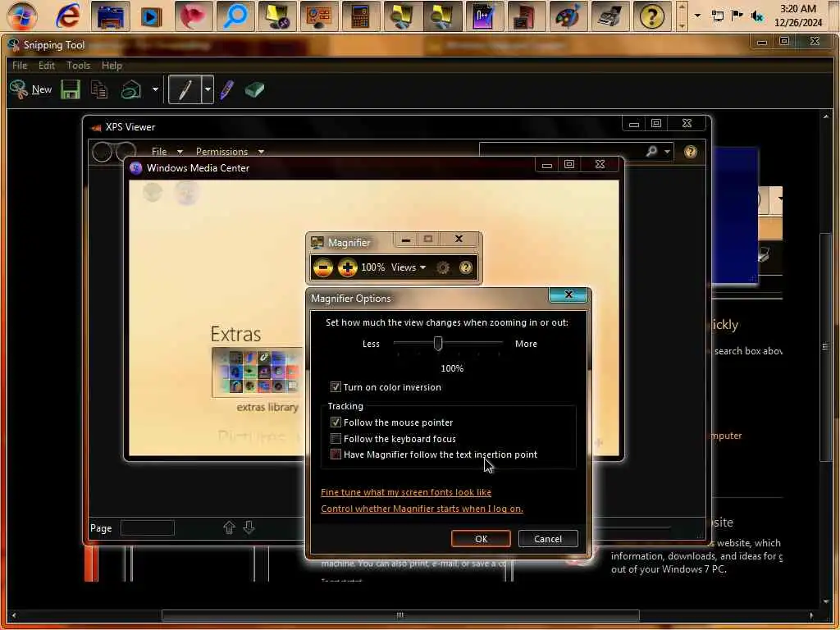Image resolution: width=840 pixels, height=630 pixels.
Task: Open the blue magnifying glass taskbar icon
Action: [x=235, y=16]
